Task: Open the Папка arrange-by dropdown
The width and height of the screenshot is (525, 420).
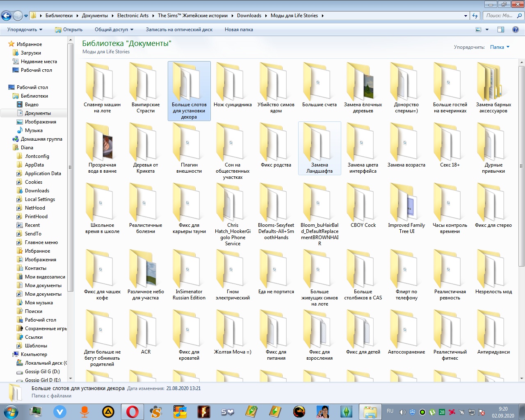Action: click(500, 47)
